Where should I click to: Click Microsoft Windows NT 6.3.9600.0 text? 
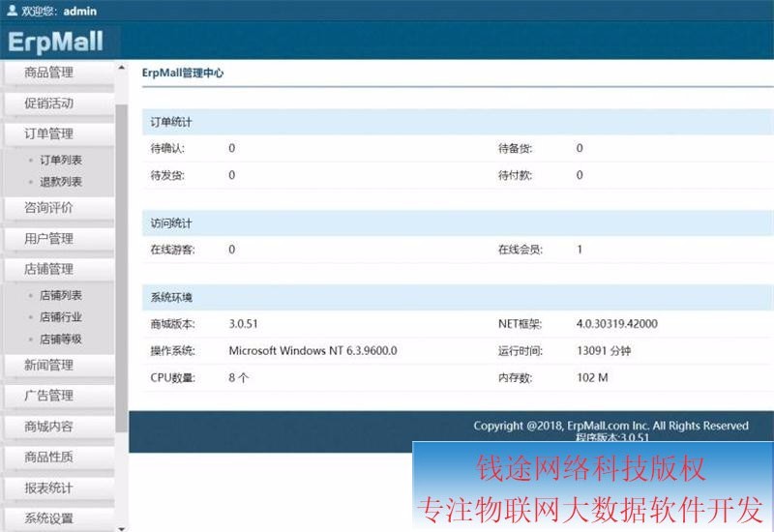pos(313,350)
